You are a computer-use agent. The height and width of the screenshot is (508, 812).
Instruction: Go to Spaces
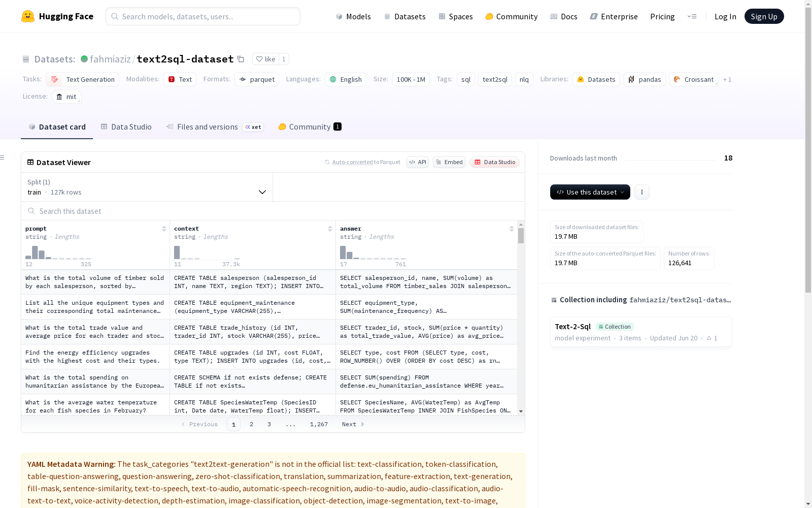(x=456, y=16)
